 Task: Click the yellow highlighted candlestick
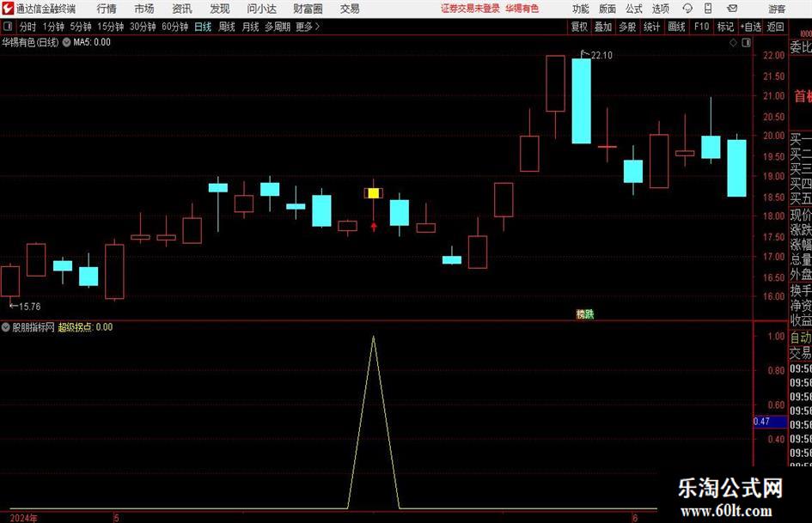[374, 193]
